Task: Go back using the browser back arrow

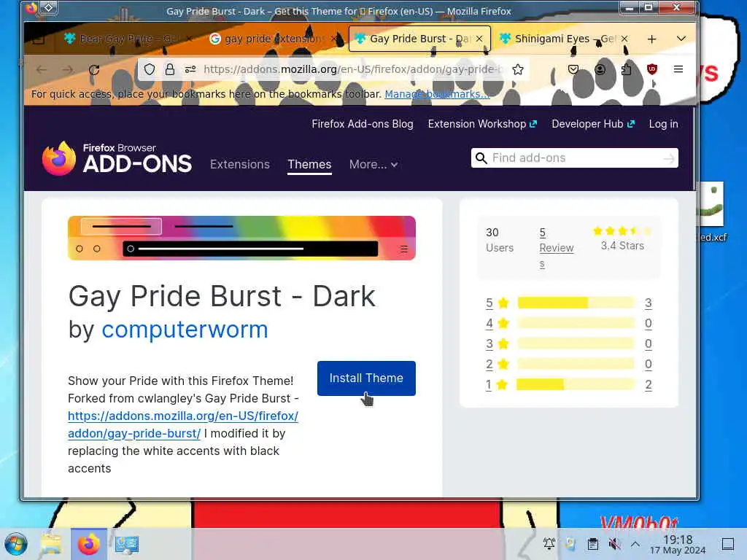Action: point(42,69)
